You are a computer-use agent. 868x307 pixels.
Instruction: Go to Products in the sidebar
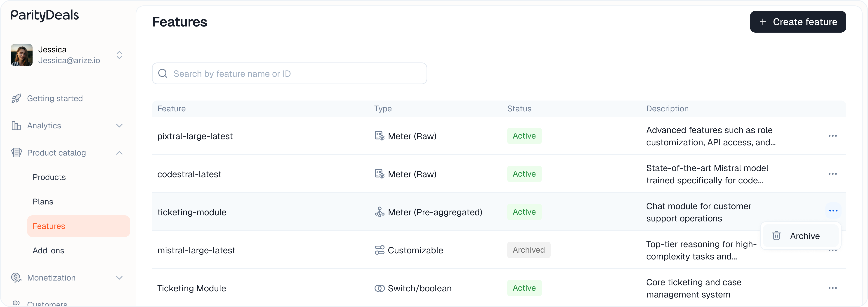pyautogui.click(x=49, y=177)
